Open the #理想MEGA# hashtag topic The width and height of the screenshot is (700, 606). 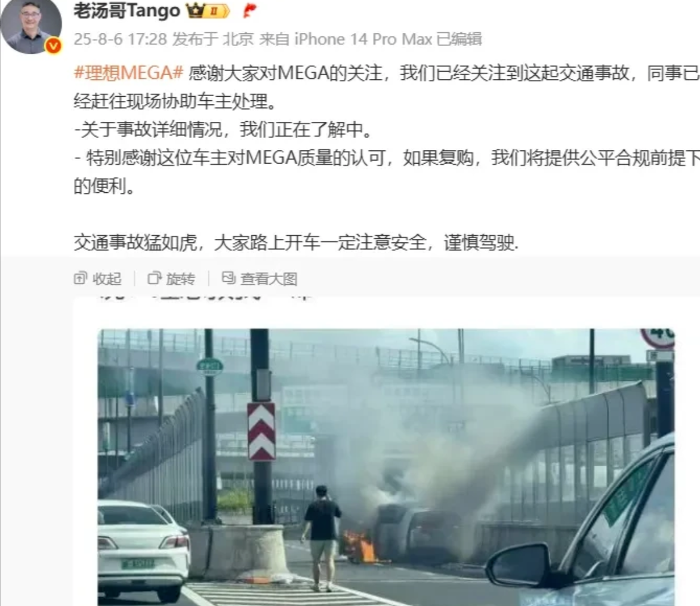pyautogui.click(x=128, y=73)
